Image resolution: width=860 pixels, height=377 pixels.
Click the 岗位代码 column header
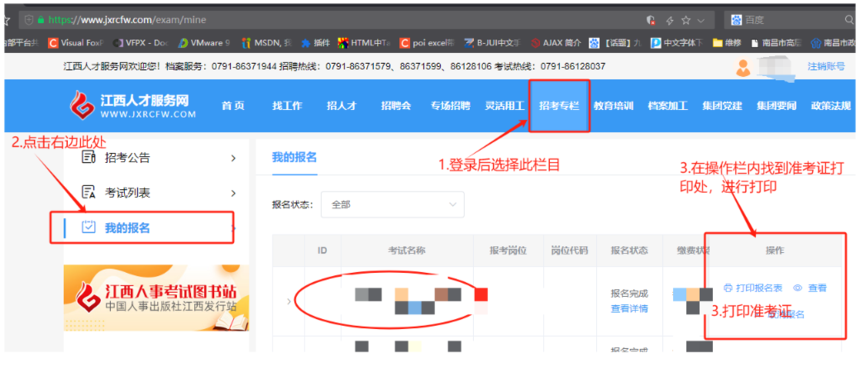[569, 250]
